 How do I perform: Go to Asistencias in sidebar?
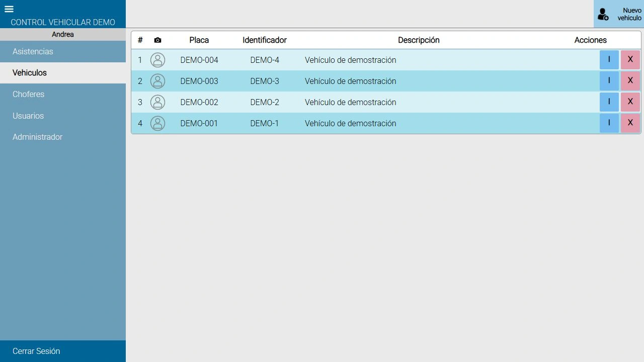[x=63, y=51]
